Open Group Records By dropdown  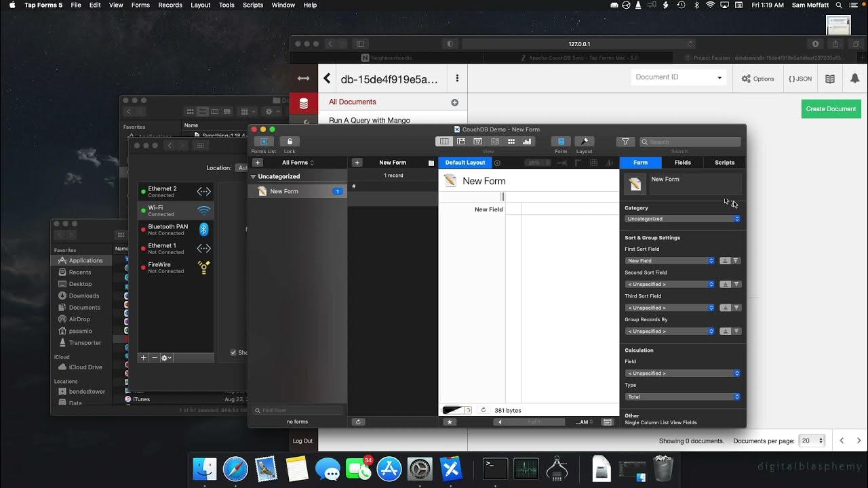pyautogui.click(x=670, y=331)
